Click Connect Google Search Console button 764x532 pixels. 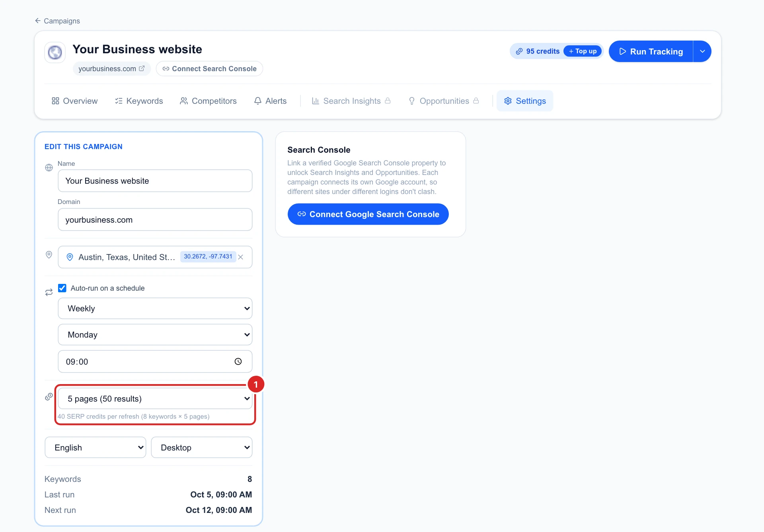pyautogui.click(x=368, y=214)
